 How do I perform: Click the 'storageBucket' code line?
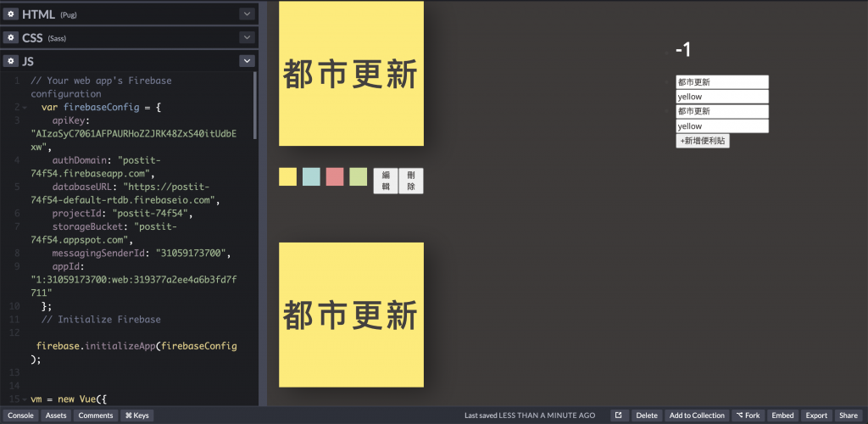pos(104,233)
